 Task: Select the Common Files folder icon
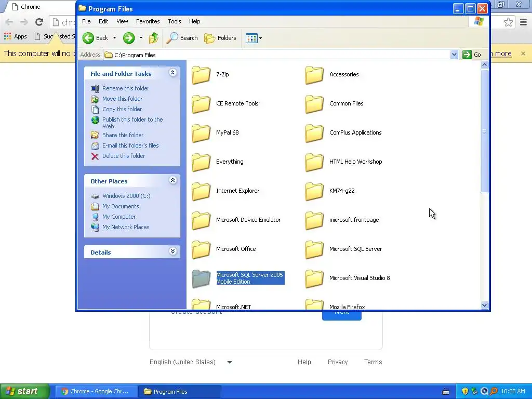pyautogui.click(x=314, y=104)
